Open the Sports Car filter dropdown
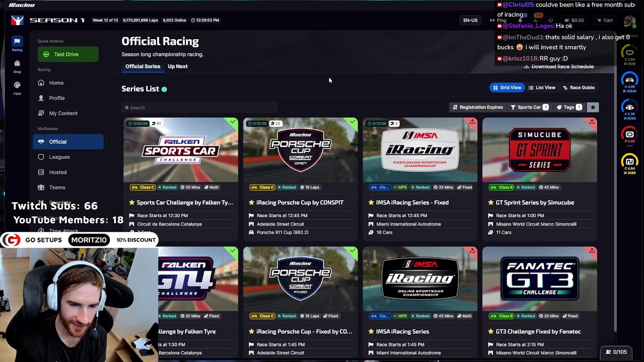 529,107
